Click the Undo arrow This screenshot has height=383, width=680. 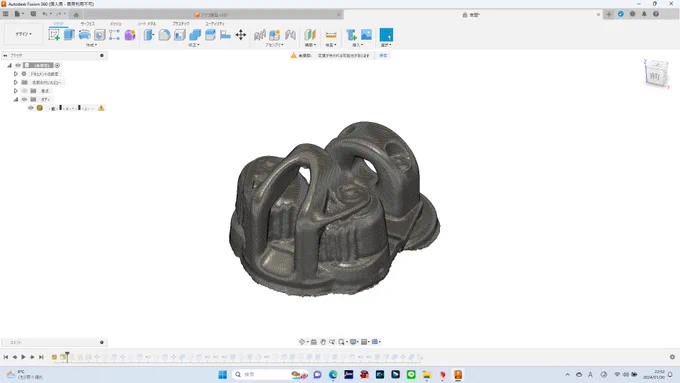pos(44,14)
